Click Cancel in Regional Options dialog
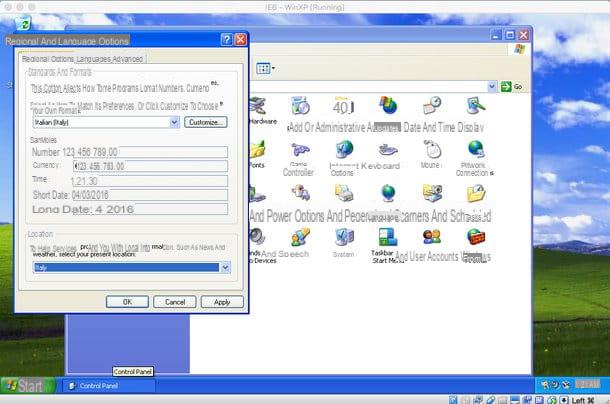610x404 pixels. pyautogui.click(x=175, y=302)
